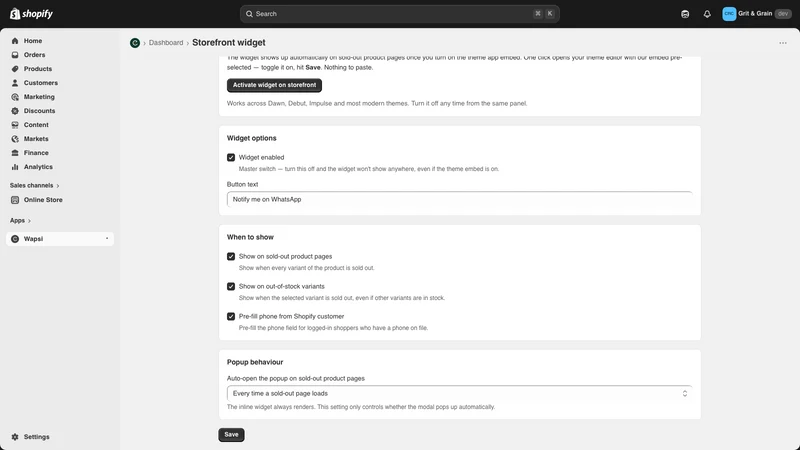Open Customers page
Viewport: 800px width, 450px height.
pyautogui.click(x=40, y=83)
